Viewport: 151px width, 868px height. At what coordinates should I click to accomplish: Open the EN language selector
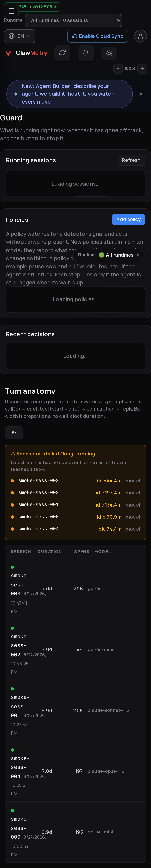point(20,36)
